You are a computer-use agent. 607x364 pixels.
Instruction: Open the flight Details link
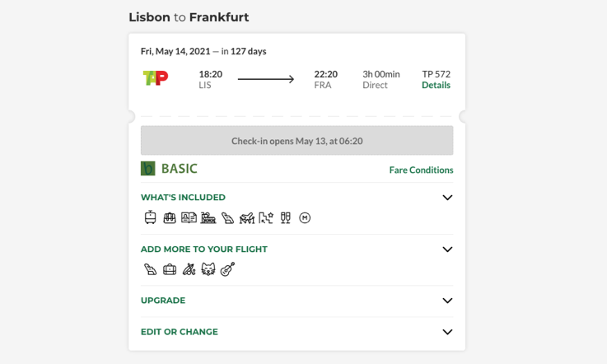pos(436,86)
